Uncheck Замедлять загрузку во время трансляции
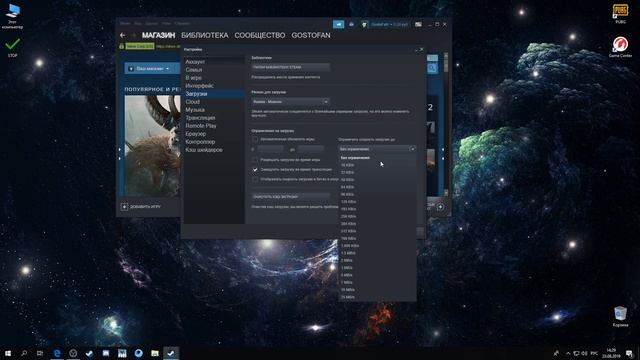 click(255, 169)
